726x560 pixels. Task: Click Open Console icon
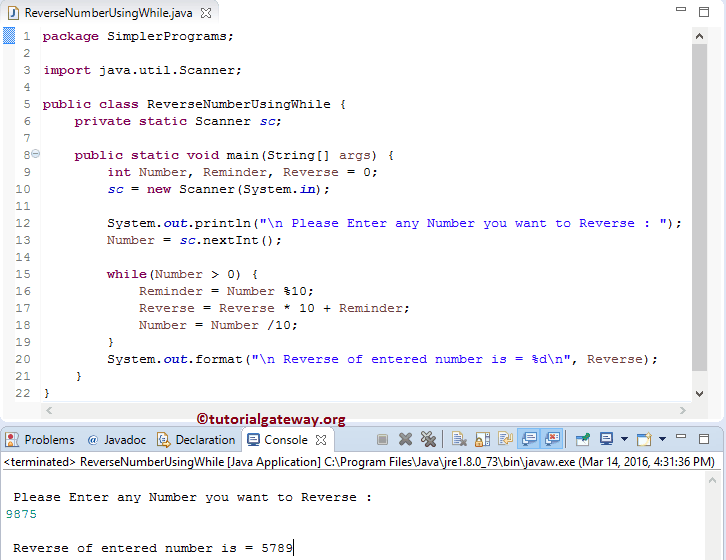[x=644, y=439]
